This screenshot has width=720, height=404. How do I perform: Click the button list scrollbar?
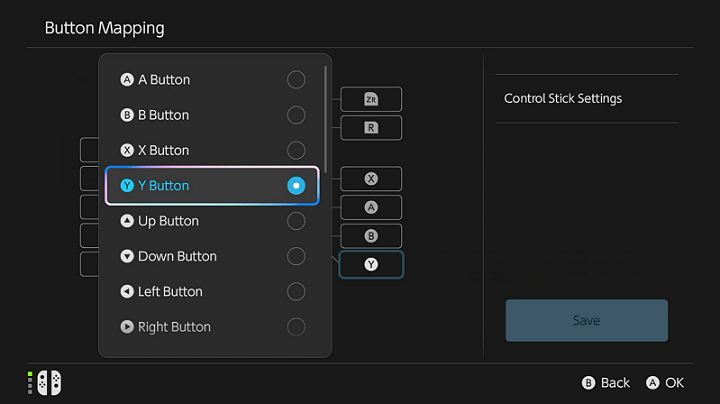tap(326, 119)
